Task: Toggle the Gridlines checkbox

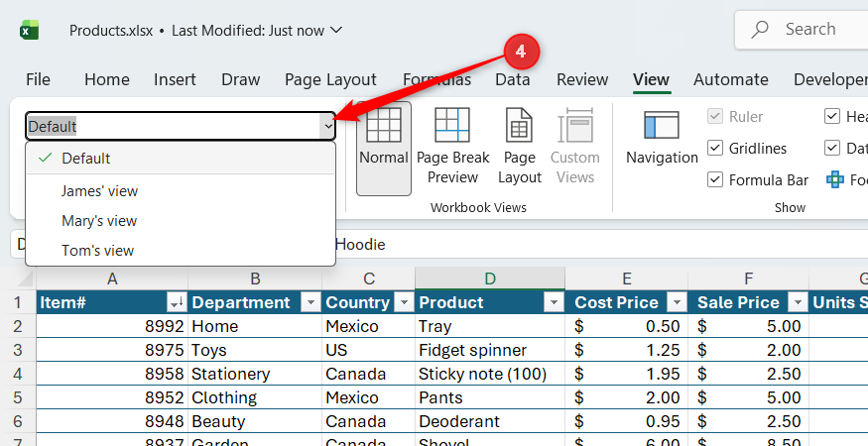Action: tap(715, 149)
